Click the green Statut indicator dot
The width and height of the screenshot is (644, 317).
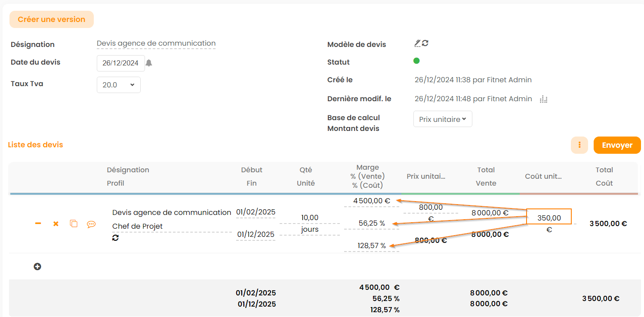coord(416,61)
